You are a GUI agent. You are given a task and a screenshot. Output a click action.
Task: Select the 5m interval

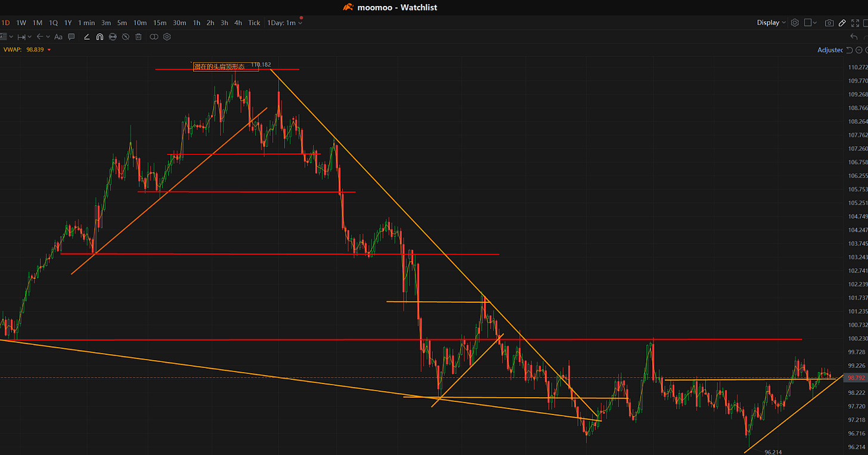[122, 23]
